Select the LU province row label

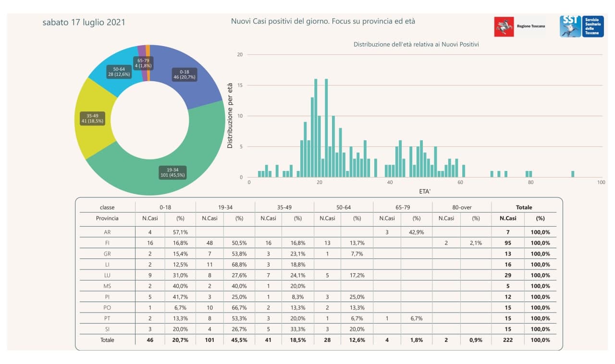(107, 275)
